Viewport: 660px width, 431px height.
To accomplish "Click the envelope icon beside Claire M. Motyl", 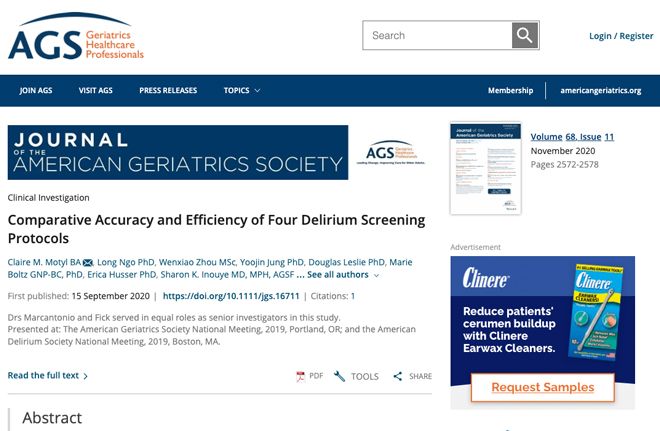I will click(x=88, y=263).
